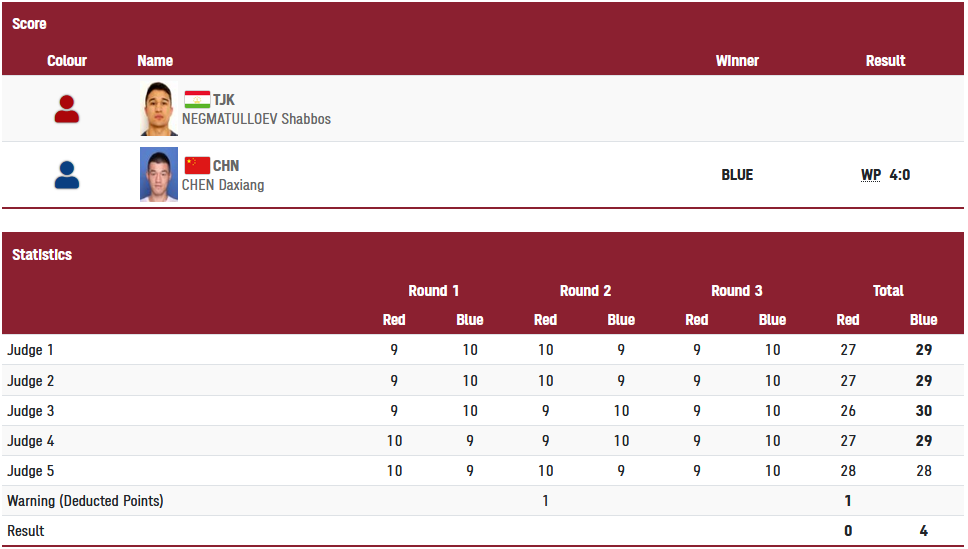The height and width of the screenshot is (549, 968).
Task: Select the Round 2 column header
Action: point(585,291)
